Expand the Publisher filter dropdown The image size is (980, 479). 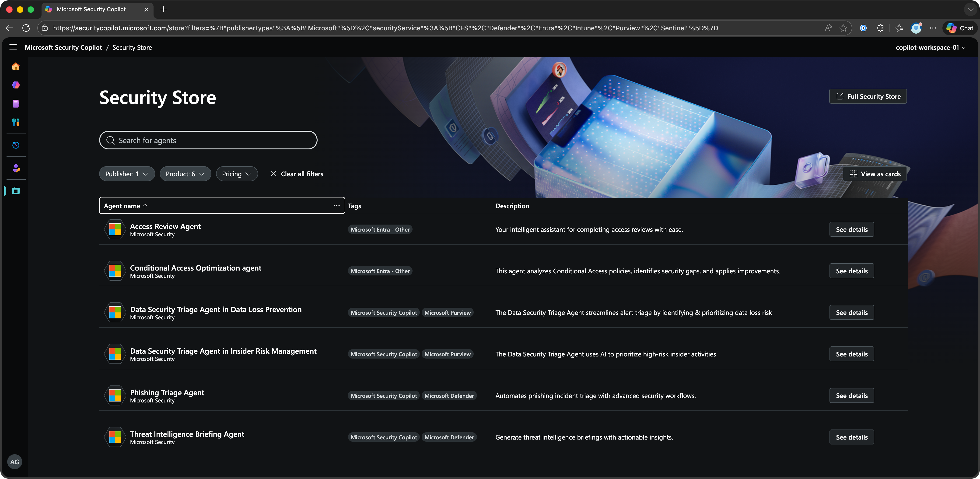[x=127, y=174]
